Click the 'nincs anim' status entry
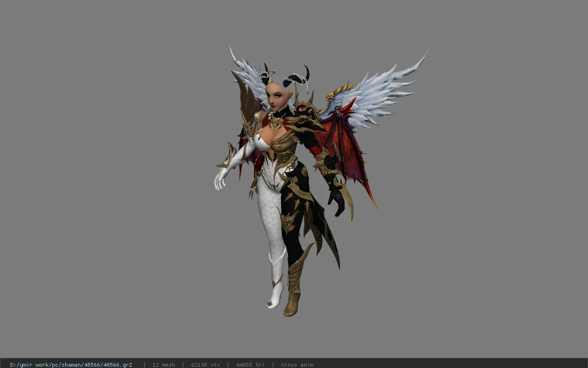The image size is (588, 368). tap(297, 365)
